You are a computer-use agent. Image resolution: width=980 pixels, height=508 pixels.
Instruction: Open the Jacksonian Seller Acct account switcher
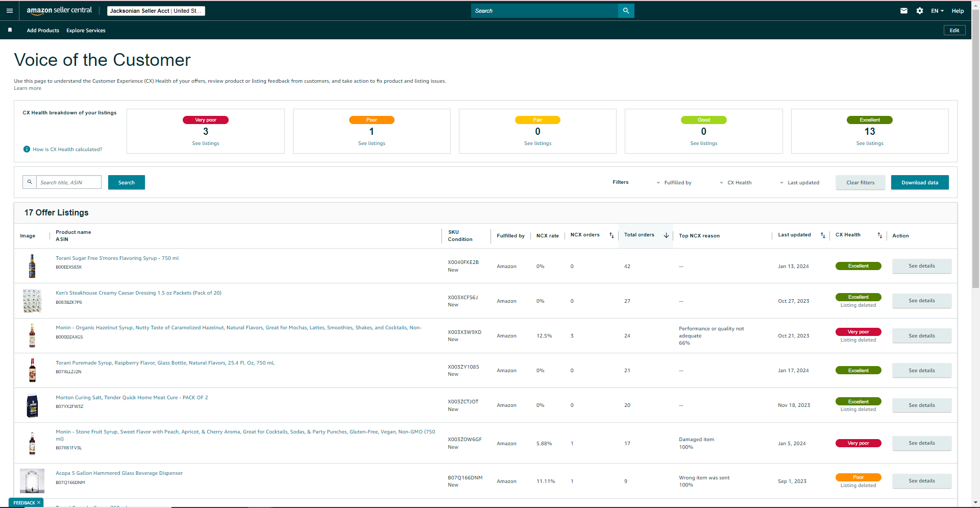(x=156, y=11)
